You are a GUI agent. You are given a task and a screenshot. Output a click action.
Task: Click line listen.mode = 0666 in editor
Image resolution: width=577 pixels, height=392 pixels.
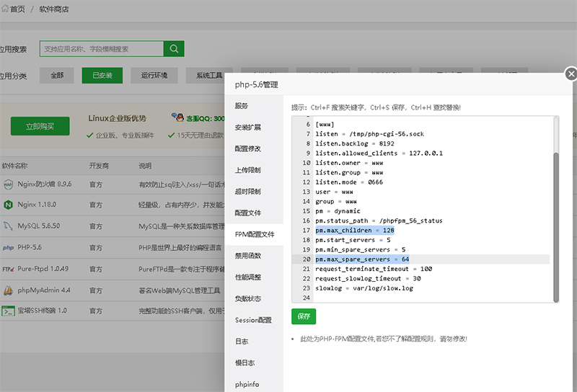tap(349, 182)
